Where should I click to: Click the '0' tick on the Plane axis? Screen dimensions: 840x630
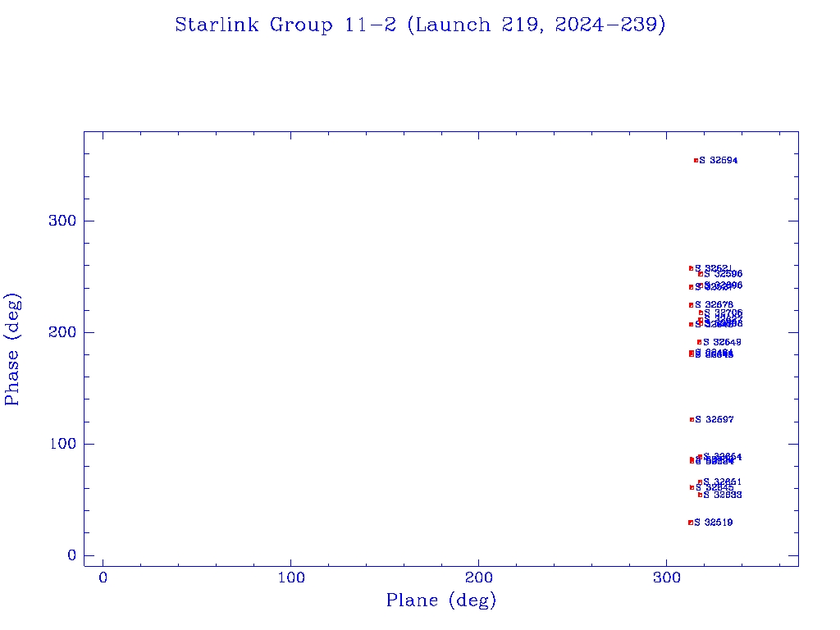click(103, 577)
